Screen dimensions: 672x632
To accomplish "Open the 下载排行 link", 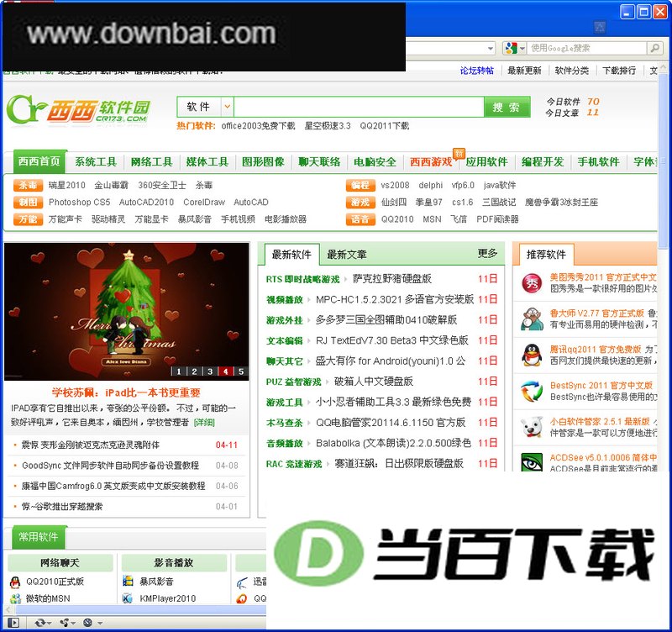I will (x=619, y=71).
